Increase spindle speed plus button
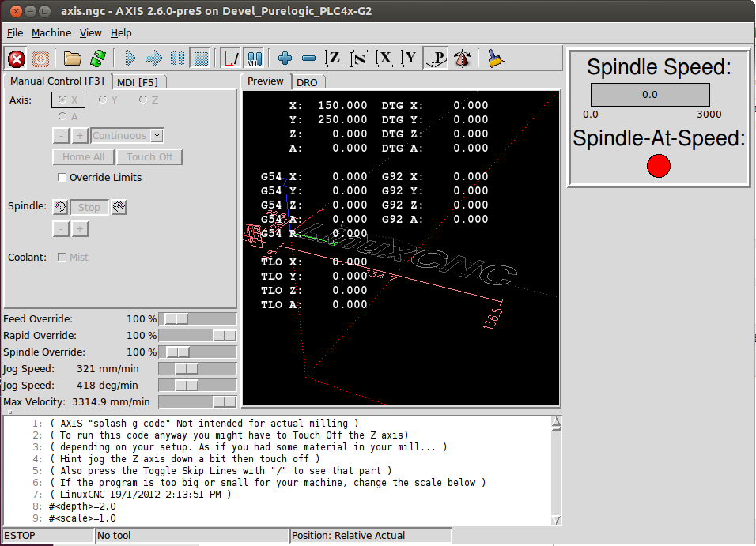This screenshot has width=756, height=546. (80, 229)
